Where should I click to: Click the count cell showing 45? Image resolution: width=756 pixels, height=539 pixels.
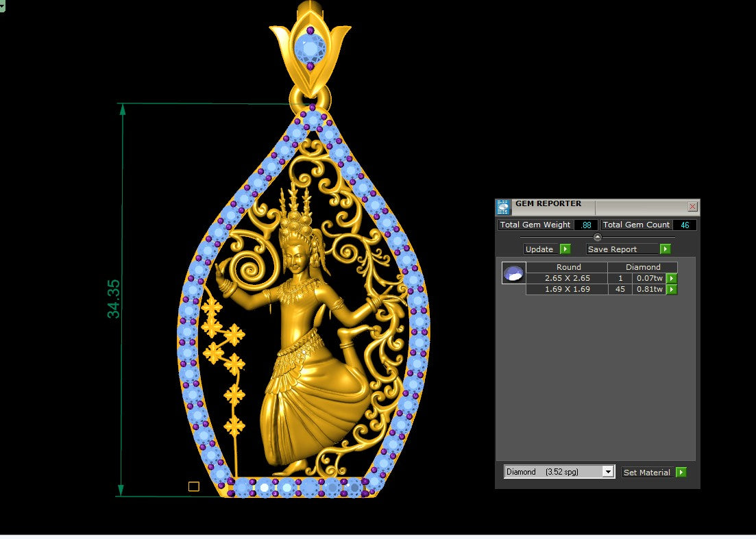(x=620, y=290)
